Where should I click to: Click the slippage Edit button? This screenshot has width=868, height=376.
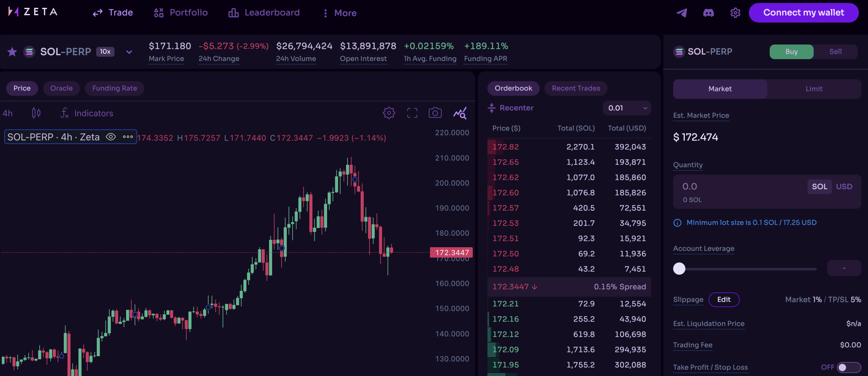(x=724, y=299)
